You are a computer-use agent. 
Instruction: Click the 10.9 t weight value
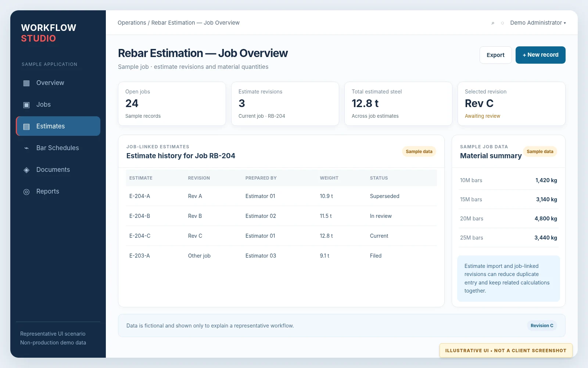326,196
